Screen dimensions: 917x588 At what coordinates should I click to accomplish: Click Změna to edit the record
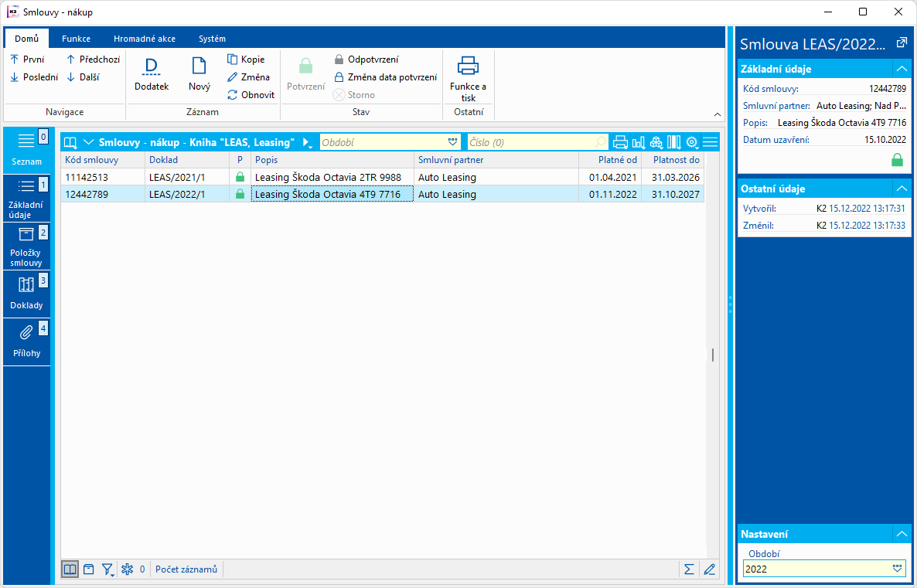pyautogui.click(x=248, y=77)
